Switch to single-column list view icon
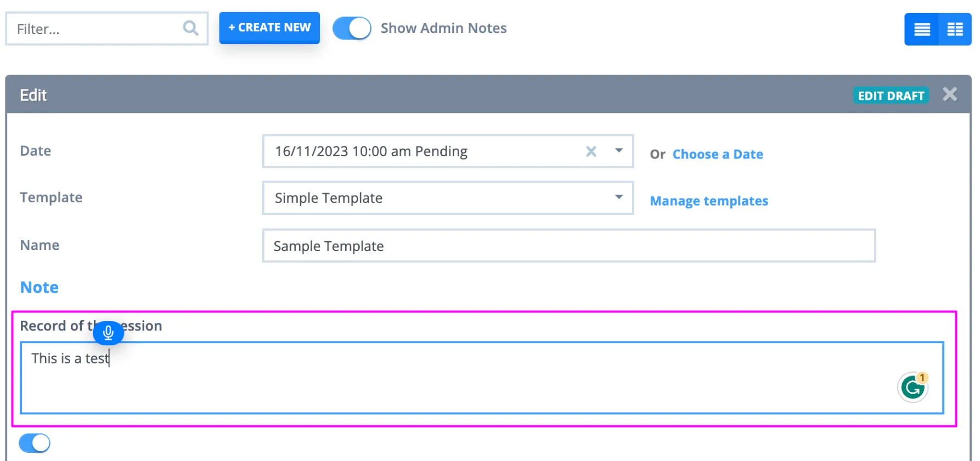This screenshot has height=461, width=980. point(922,29)
